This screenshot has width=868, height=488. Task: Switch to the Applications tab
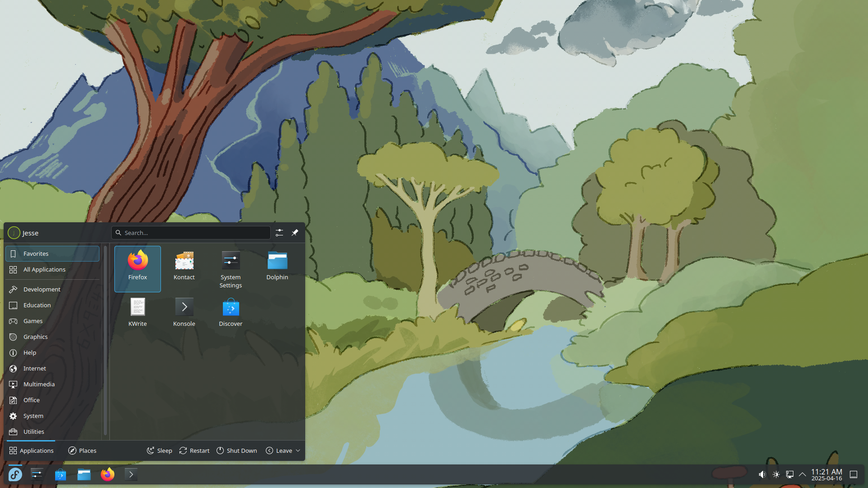(x=31, y=450)
